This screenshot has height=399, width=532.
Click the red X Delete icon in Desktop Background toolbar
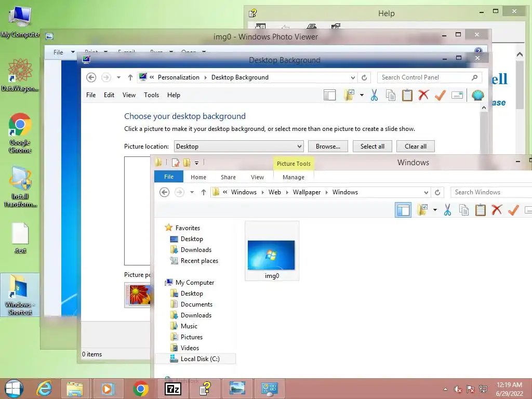point(423,95)
